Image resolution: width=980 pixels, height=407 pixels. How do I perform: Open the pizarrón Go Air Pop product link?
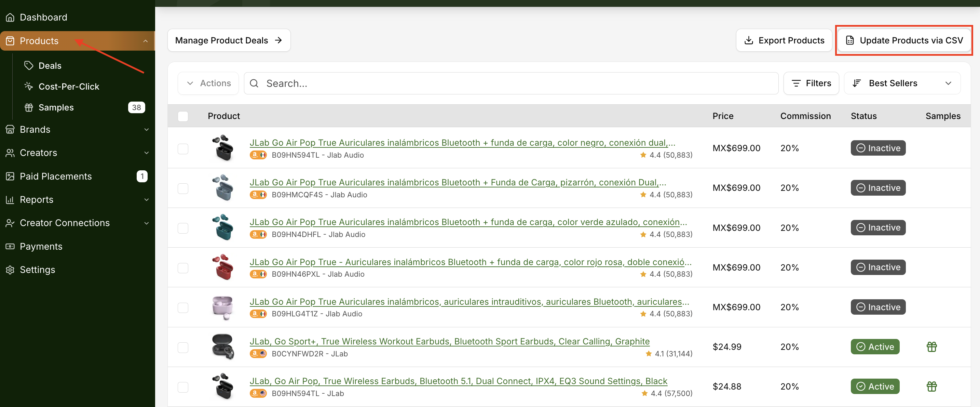tap(458, 182)
